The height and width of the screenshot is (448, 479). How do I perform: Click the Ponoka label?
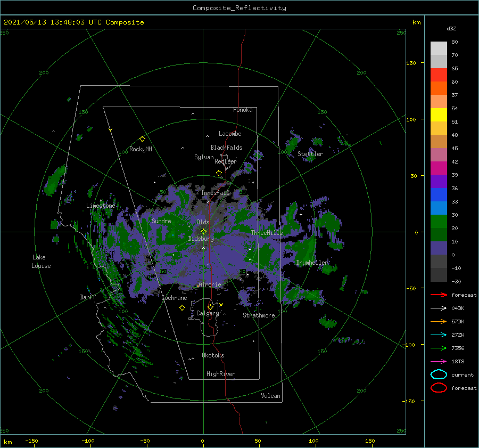coord(243,110)
